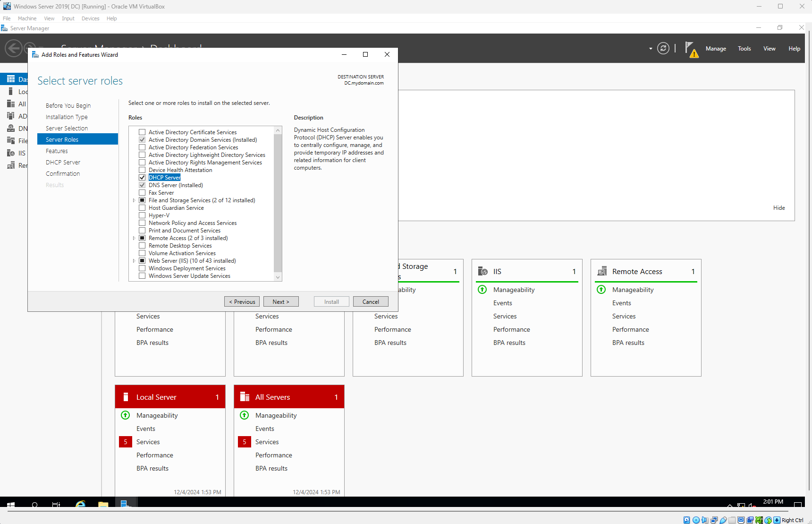Screen dimensions: 812x524
Task: Expand File and Storage Services role tree
Action: coord(134,200)
